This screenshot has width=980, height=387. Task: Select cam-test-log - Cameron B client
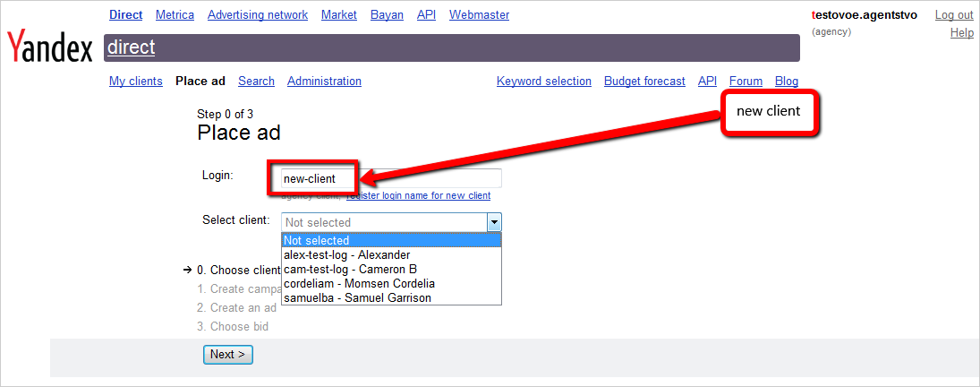pos(391,269)
